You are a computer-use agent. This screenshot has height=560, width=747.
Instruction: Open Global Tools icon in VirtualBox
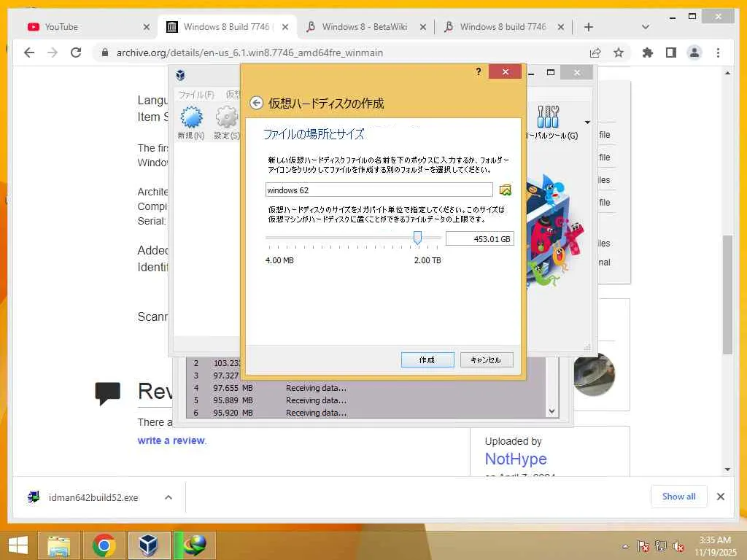[548, 117]
